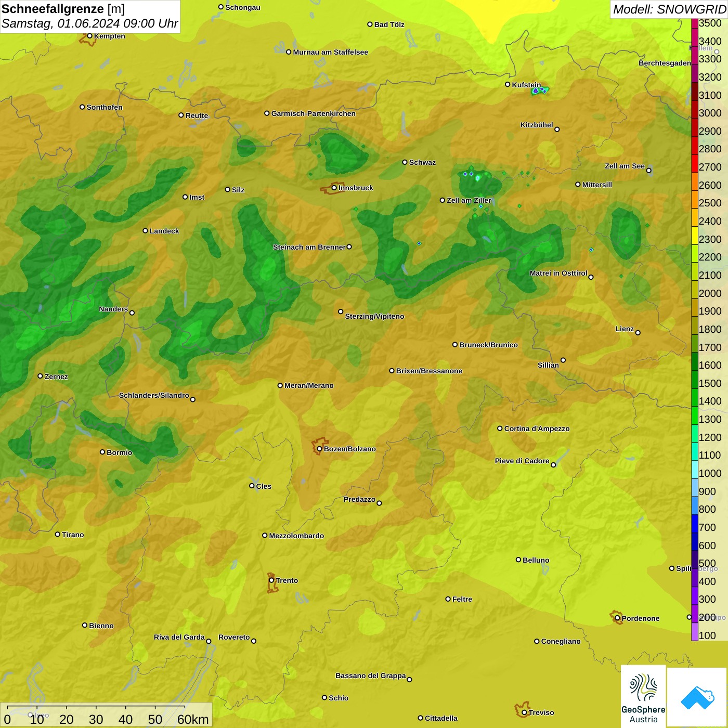728x728 pixels.
Task: Click the Cittadella label
Action: click(x=441, y=718)
